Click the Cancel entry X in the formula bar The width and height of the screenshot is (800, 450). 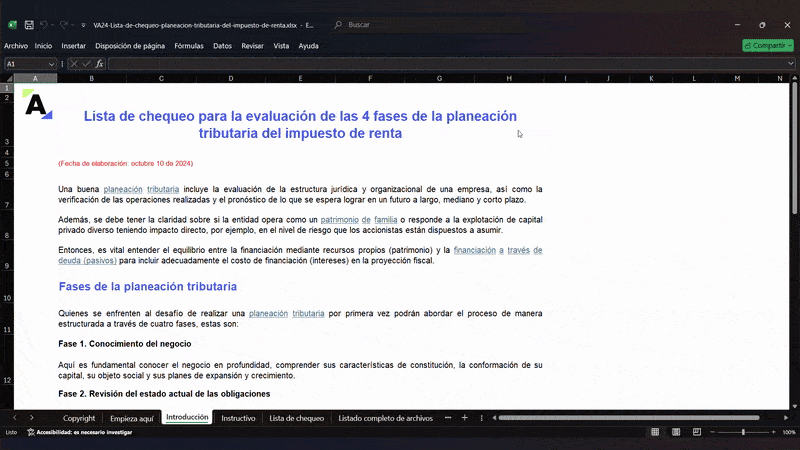click(73, 64)
